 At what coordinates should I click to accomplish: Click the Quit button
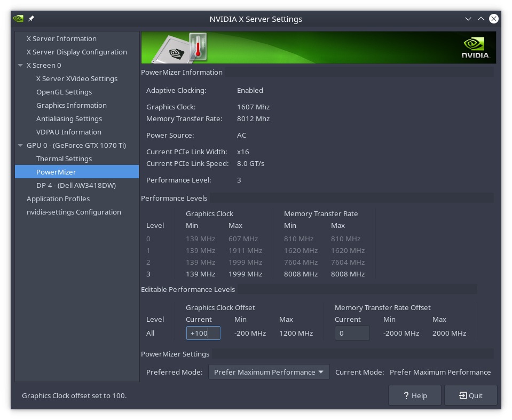470,395
